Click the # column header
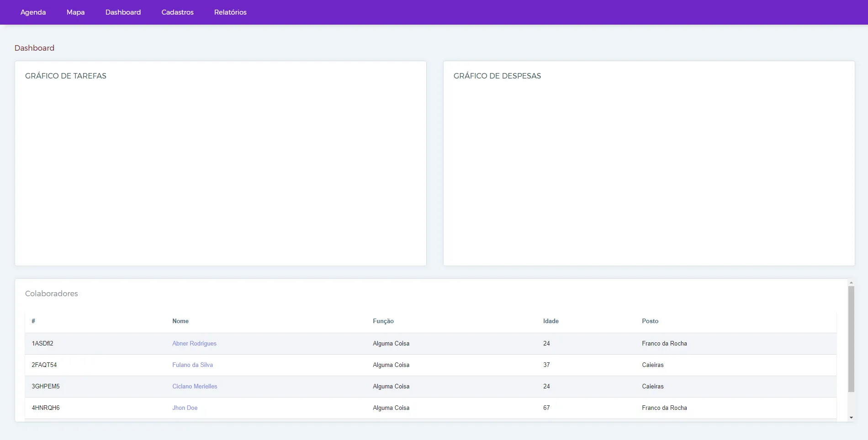 [x=33, y=321]
